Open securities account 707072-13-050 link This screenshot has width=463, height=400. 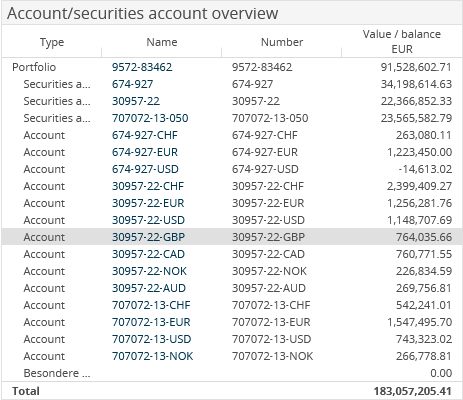(x=150, y=118)
